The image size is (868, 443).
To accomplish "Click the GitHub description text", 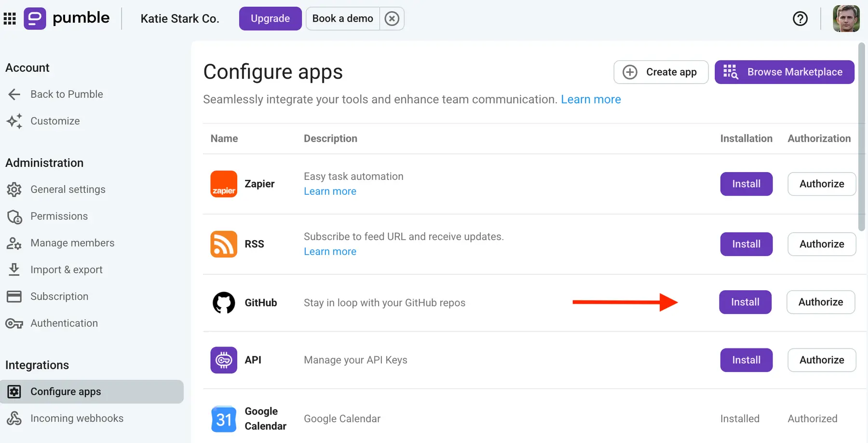I will click(x=384, y=303).
